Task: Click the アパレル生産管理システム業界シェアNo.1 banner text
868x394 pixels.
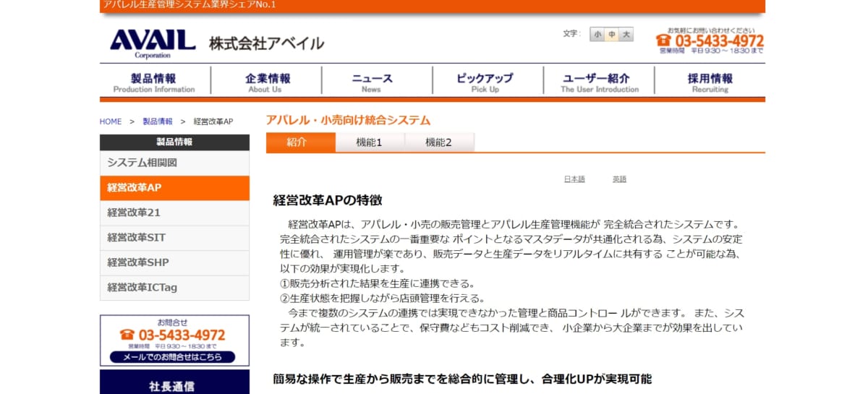Action: pyautogui.click(x=190, y=5)
